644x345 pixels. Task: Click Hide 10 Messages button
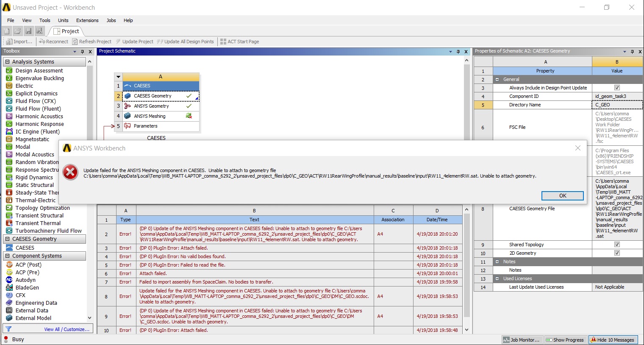[x=613, y=340]
